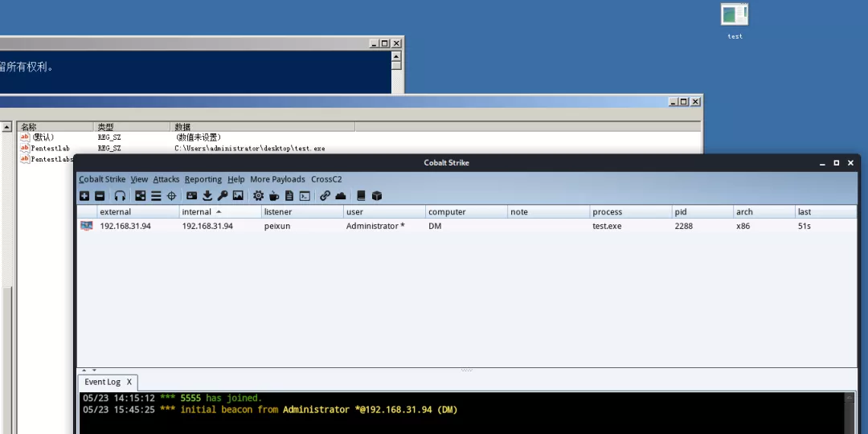Image resolution: width=868 pixels, height=434 pixels.
Task: Click the gear icon to generate Windows executable
Action: 258,195
